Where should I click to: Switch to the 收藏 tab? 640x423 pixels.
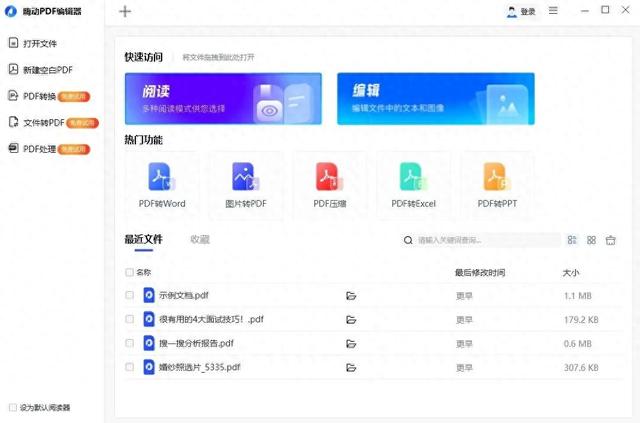[200, 240]
